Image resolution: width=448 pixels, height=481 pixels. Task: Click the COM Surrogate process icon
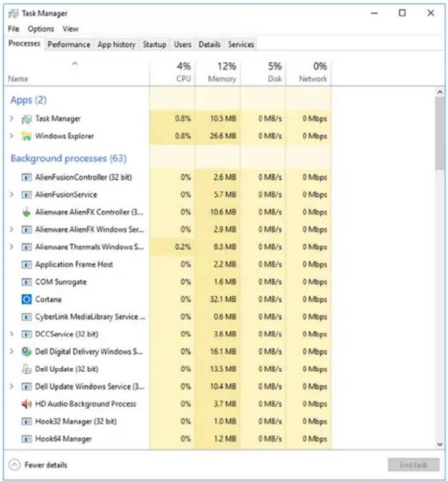pyautogui.click(x=26, y=282)
